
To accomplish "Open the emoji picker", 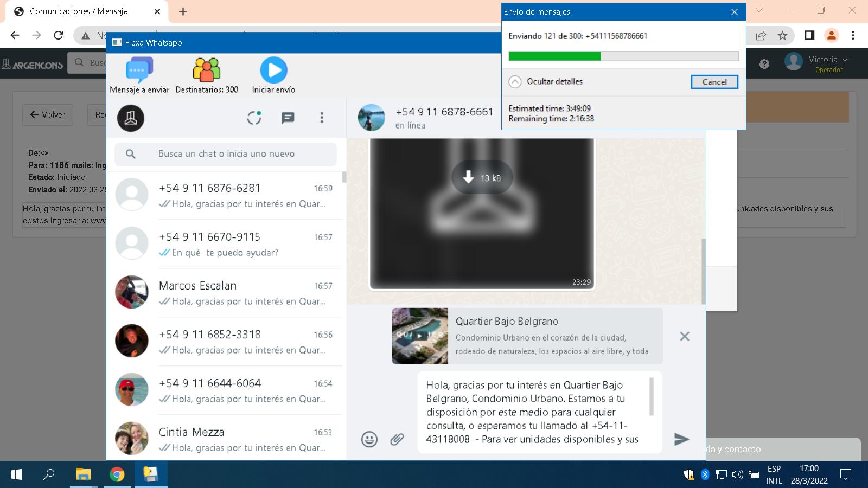I will (x=369, y=439).
